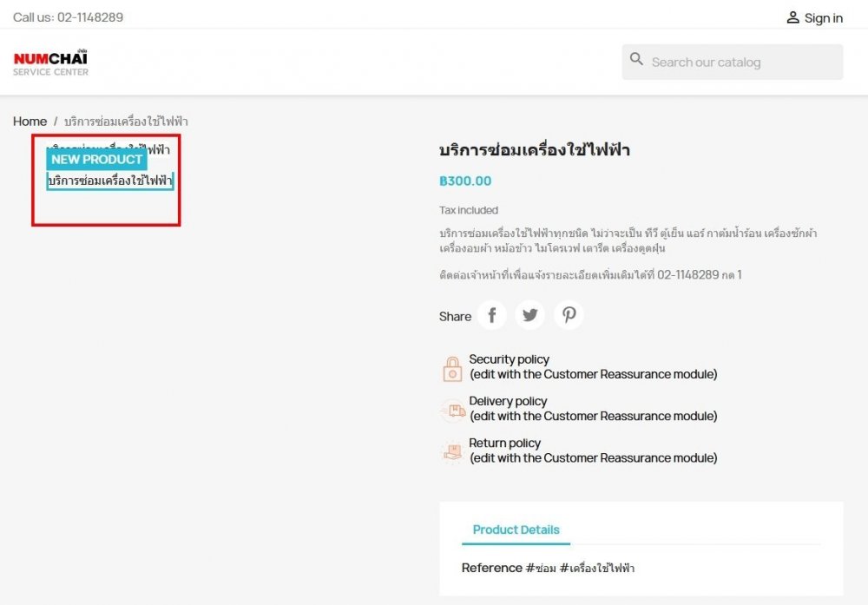Click the breadcrumb current page name
The width and height of the screenshot is (868, 605).
pyautogui.click(x=126, y=122)
